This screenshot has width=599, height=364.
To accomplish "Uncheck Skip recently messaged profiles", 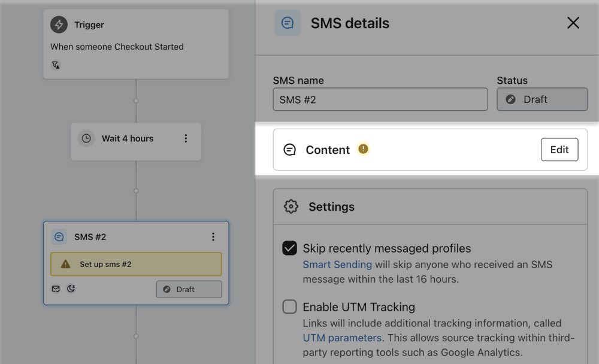I will pyautogui.click(x=289, y=248).
